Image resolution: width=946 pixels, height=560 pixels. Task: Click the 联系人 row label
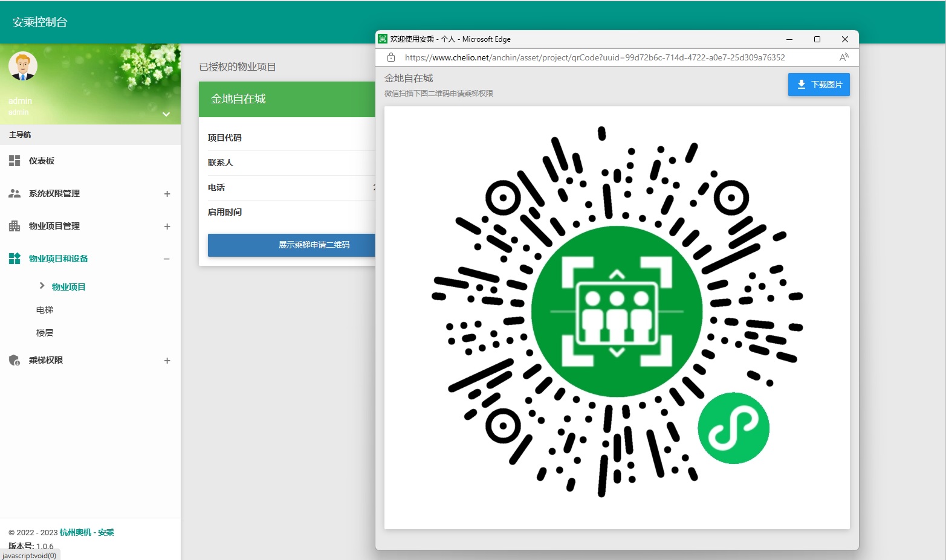pyautogui.click(x=221, y=163)
